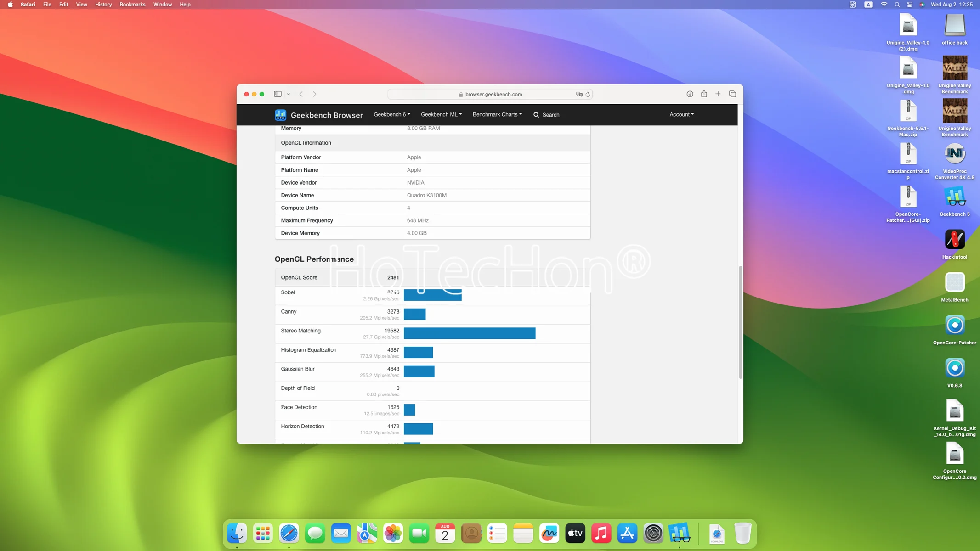Click the Device Memory value 4.00 GB
Image resolution: width=980 pixels, height=551 pixels.
point(417,233)
